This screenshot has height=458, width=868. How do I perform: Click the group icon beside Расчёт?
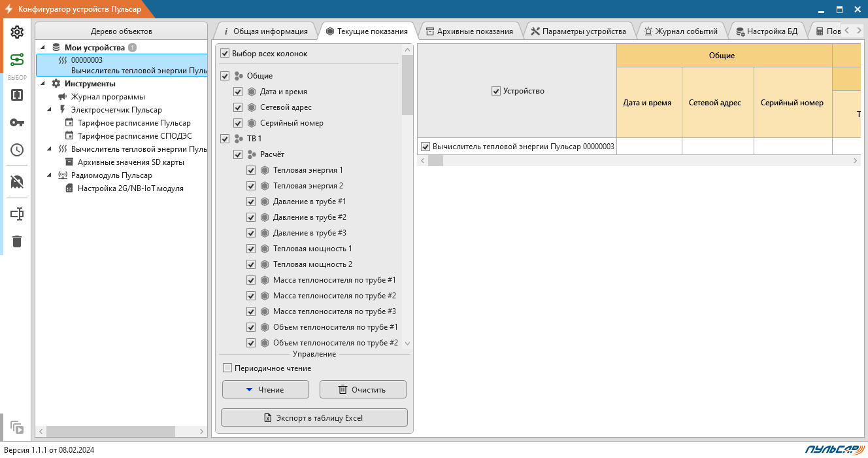pos(252,154)
